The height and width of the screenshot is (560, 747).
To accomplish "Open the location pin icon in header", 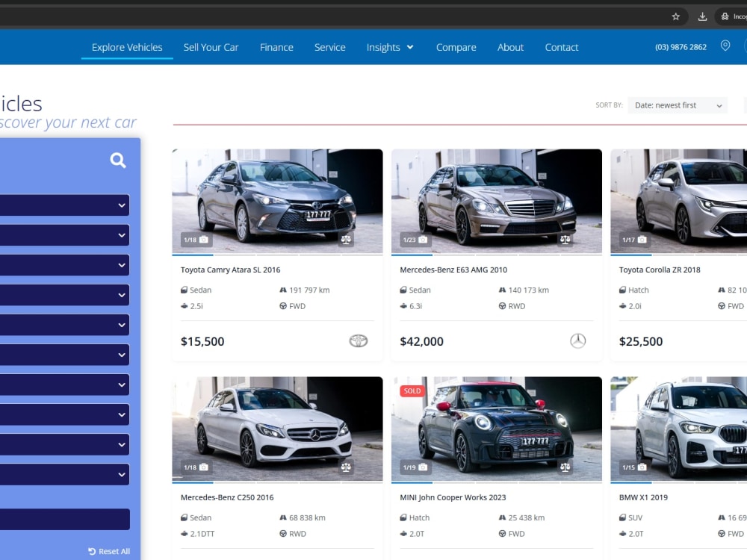I will point(725,46).
